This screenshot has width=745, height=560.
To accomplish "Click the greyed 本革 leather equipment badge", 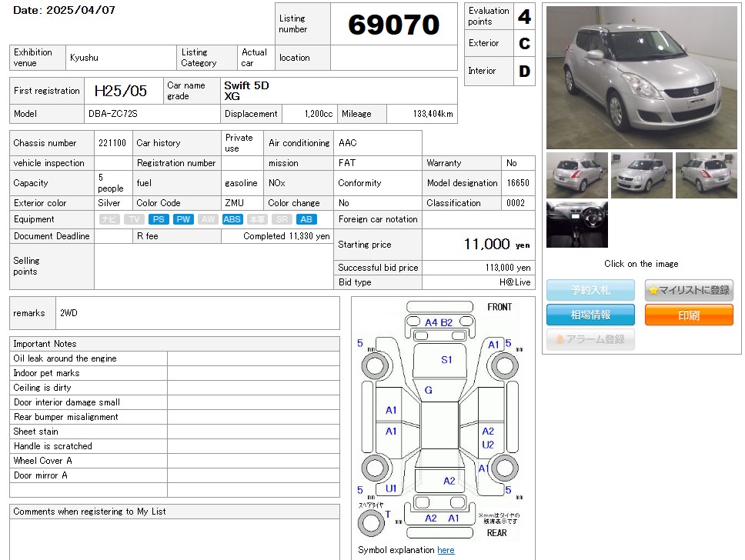I will click(257, 219).
